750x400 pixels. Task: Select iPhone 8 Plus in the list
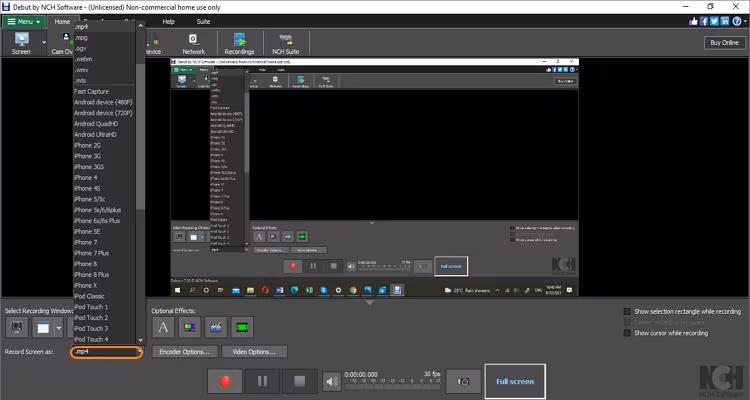point(104,275)
